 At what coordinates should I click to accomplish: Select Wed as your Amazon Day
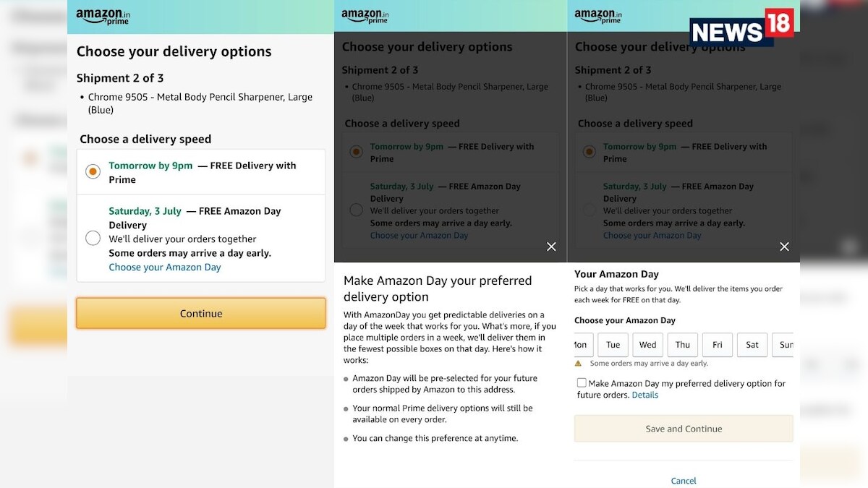tap(647, 345)
